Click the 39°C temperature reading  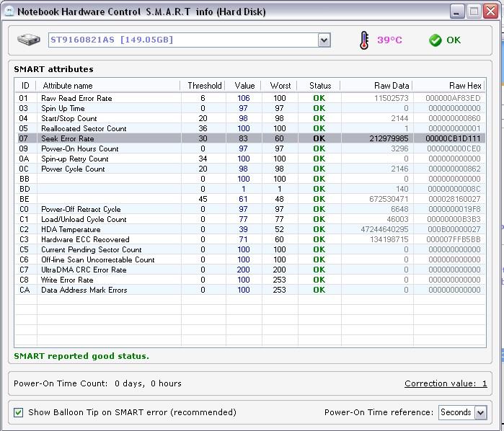point(389,40)
